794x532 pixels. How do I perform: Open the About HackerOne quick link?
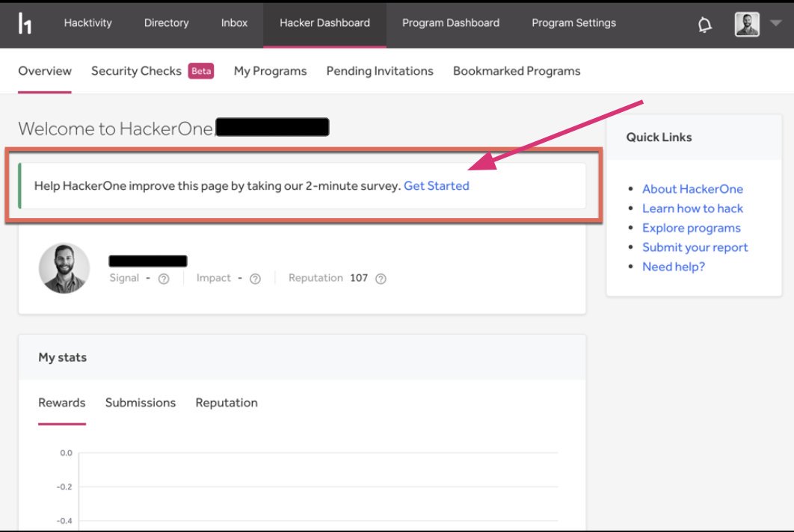pyautogui.click(x=693, y=189)
